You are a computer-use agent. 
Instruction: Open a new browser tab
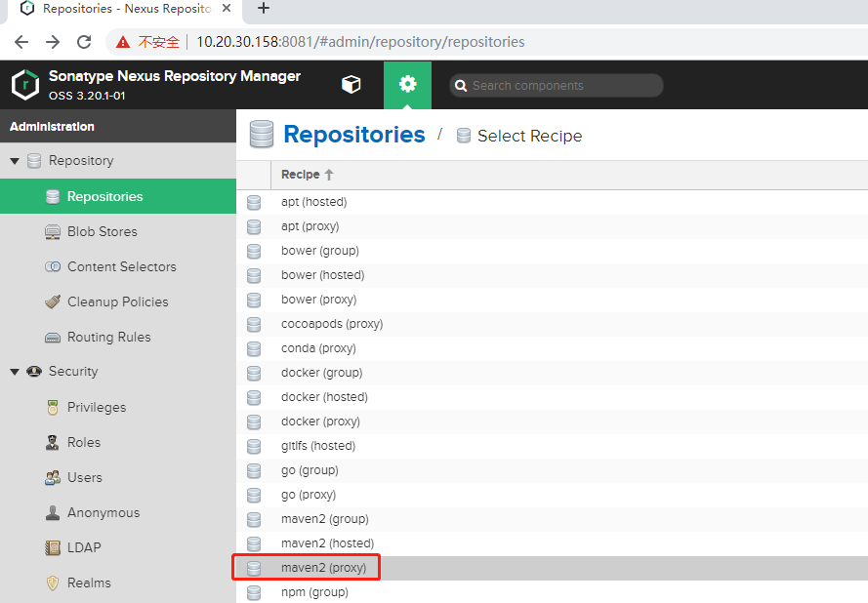click(264, 9)
